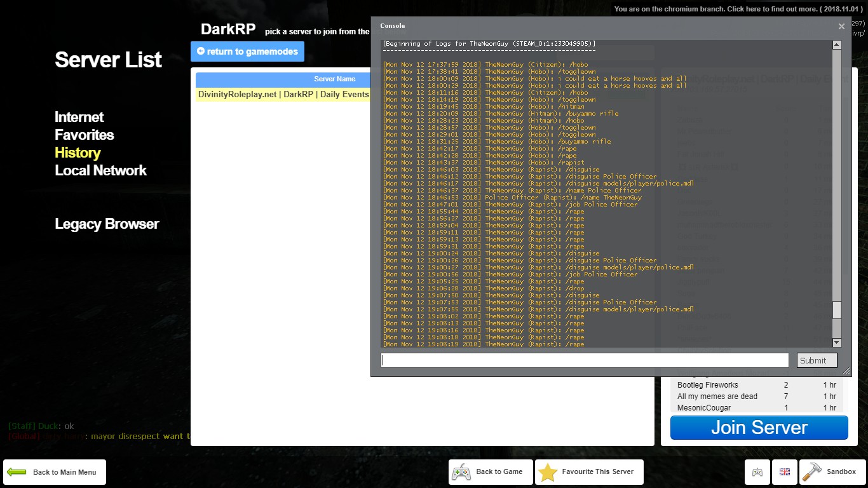
Task: Select player MesonicCougar in the list
Action: (757, 408)
